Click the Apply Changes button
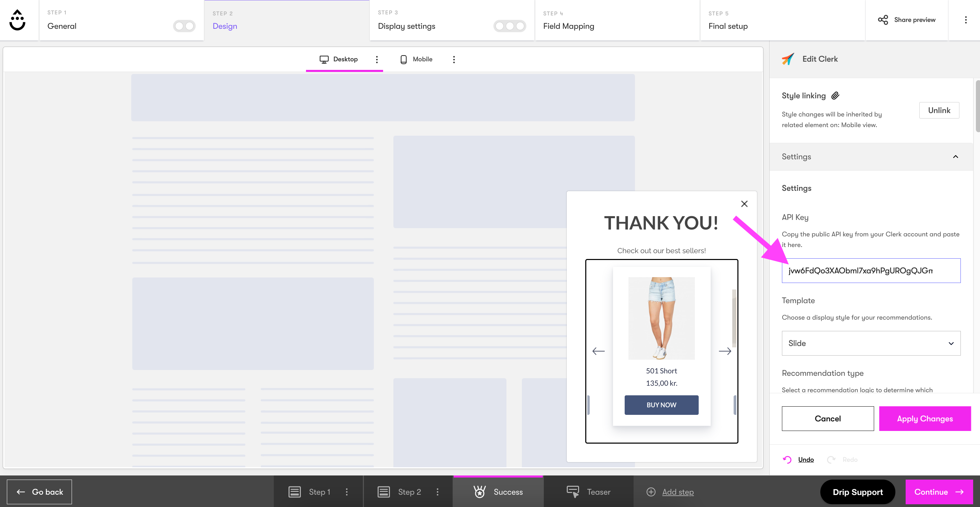 click(x=925, y=418)
